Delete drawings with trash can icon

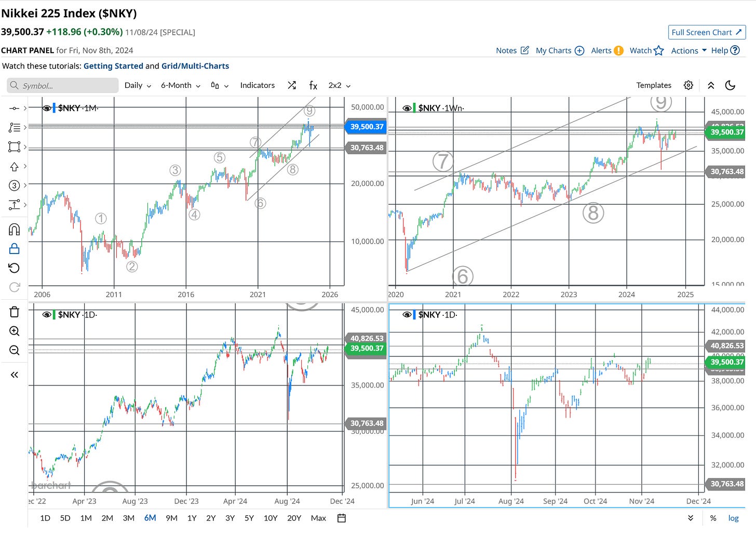14,312
